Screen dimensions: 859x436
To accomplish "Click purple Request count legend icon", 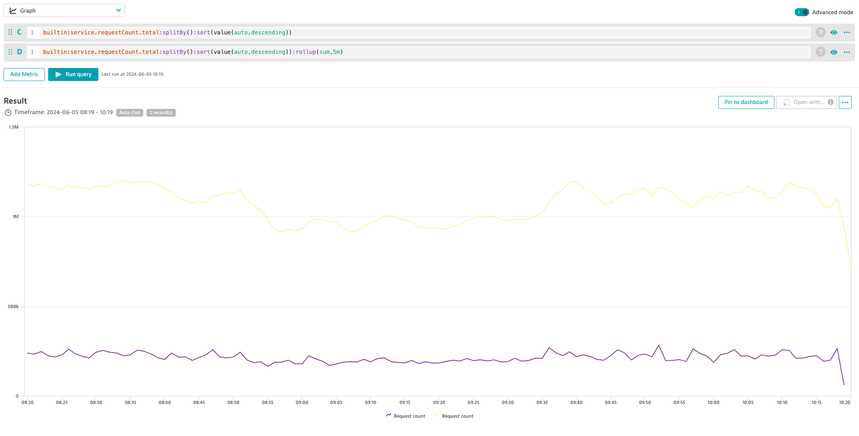I will tap(388, 416).
